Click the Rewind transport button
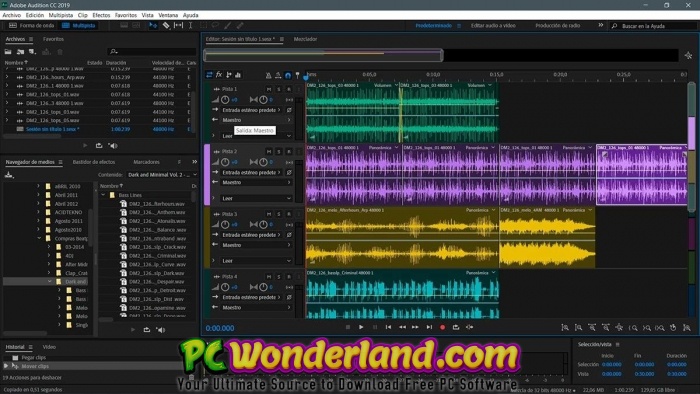 pos(402,327)
